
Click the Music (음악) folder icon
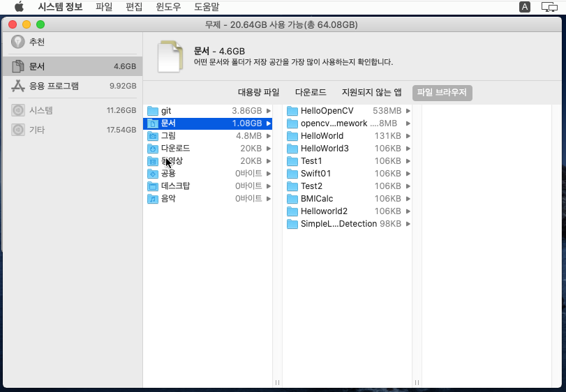pyautogui.click(x=153, y=199)
